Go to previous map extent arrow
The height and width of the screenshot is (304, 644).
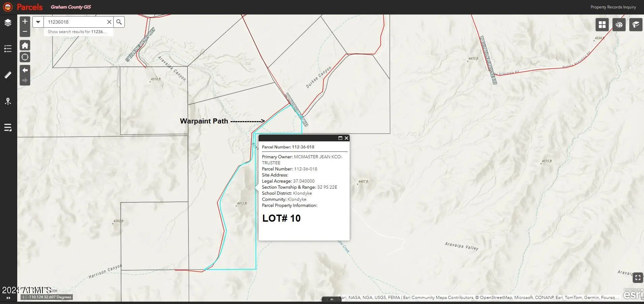[x=25, y=70]
